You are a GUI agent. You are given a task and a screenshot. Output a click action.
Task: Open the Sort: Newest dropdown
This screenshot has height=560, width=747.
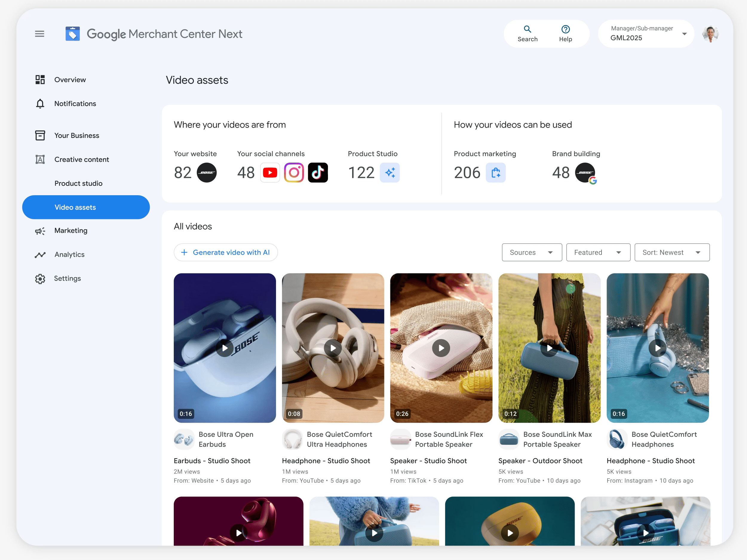click(672, 252)
